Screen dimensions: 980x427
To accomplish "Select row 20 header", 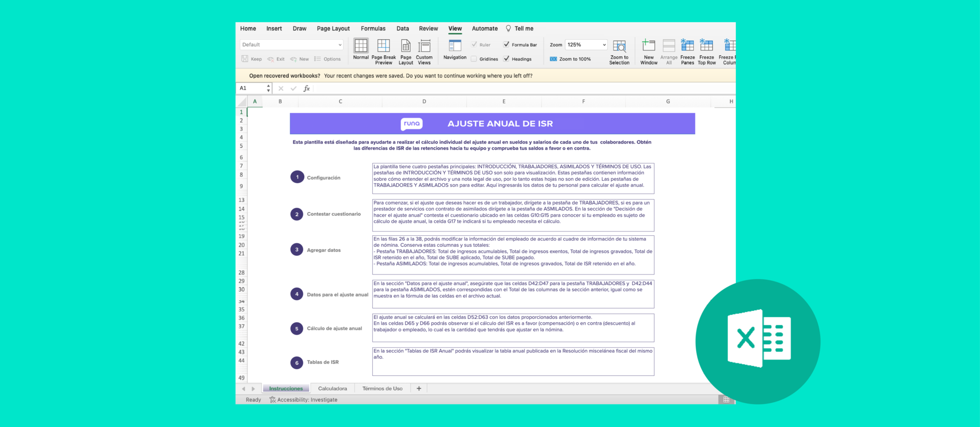I will point(241,245).
